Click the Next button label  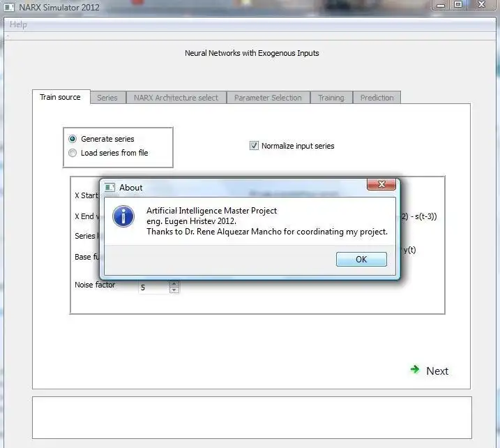437,371
